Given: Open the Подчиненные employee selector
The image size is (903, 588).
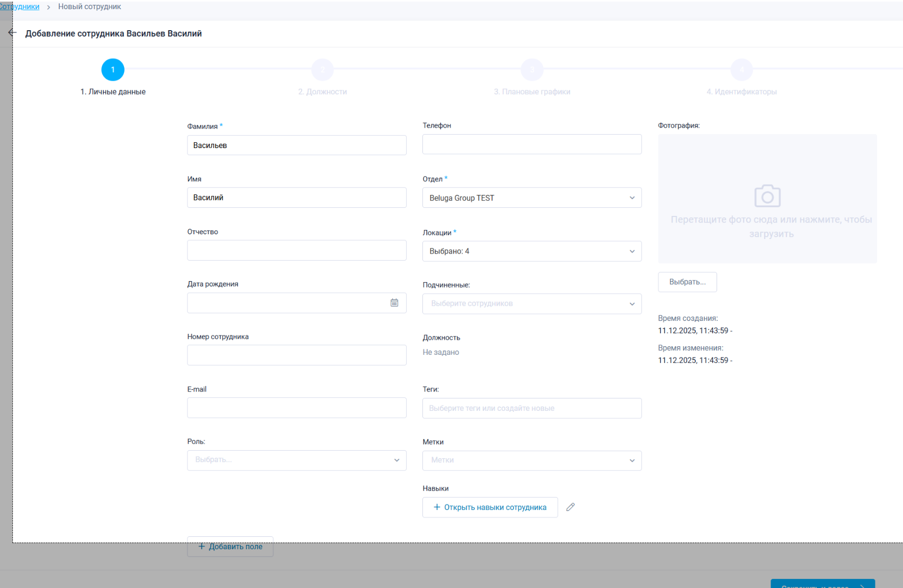Looking at the screenshot, I should pyautogui.click(x=532, y=304).
